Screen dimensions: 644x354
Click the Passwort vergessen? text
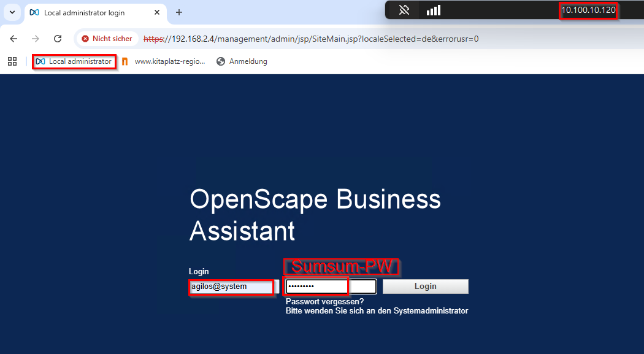click(x=324, y=302)
